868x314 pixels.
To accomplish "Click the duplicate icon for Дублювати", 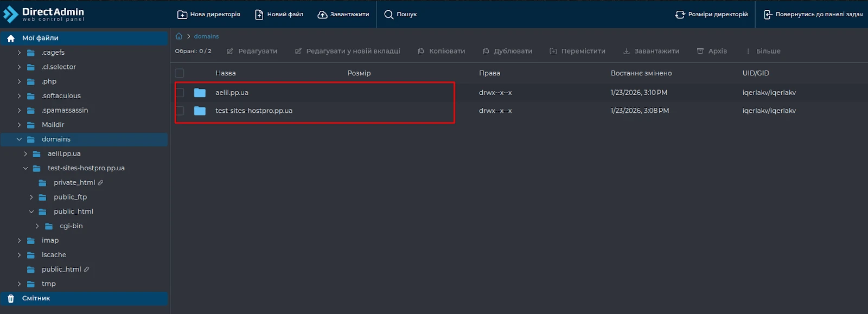I will click(486, 51).
